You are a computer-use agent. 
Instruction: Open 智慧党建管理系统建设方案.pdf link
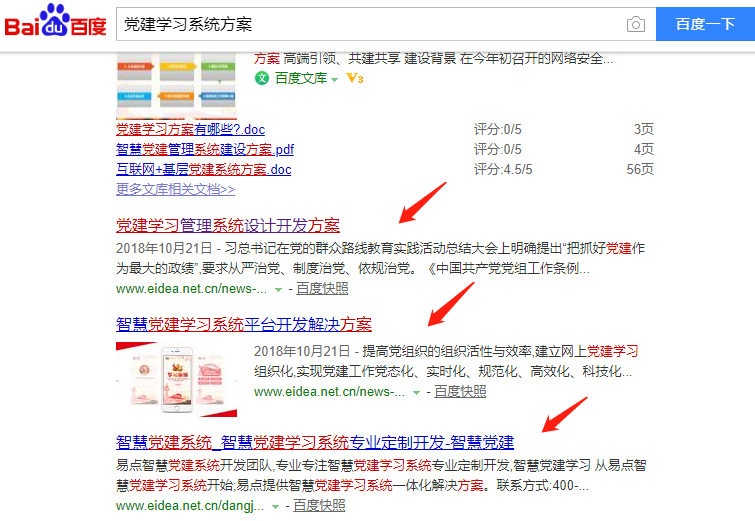pyautogui.click(x=205, y=150)
